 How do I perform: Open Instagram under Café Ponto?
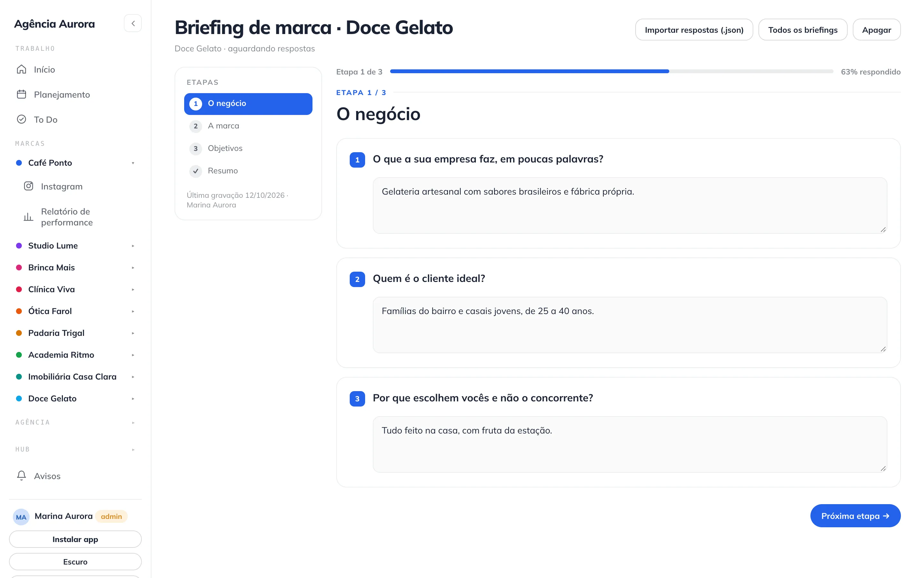point(79,186)
